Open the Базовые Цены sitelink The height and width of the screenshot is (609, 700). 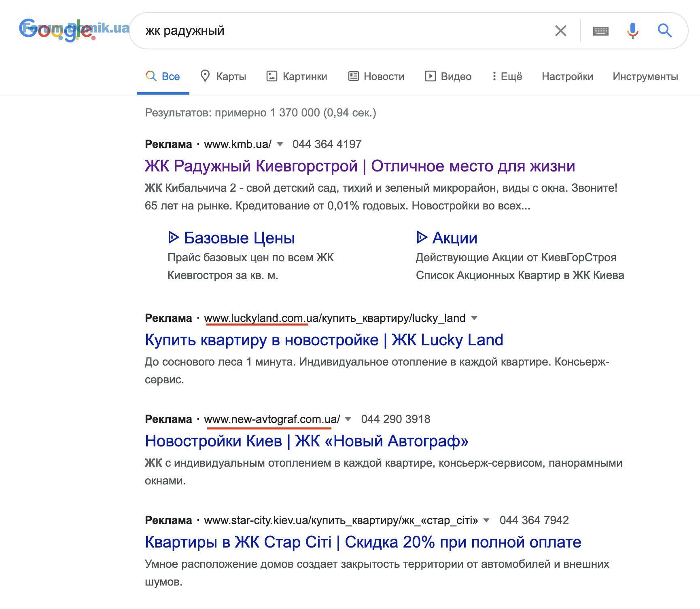(231, 238)
